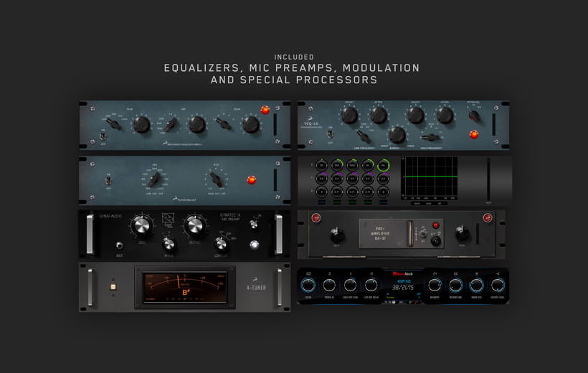Click the green EQ curve graph display
This screenshot has width=588, height=373.
point(429,177)
